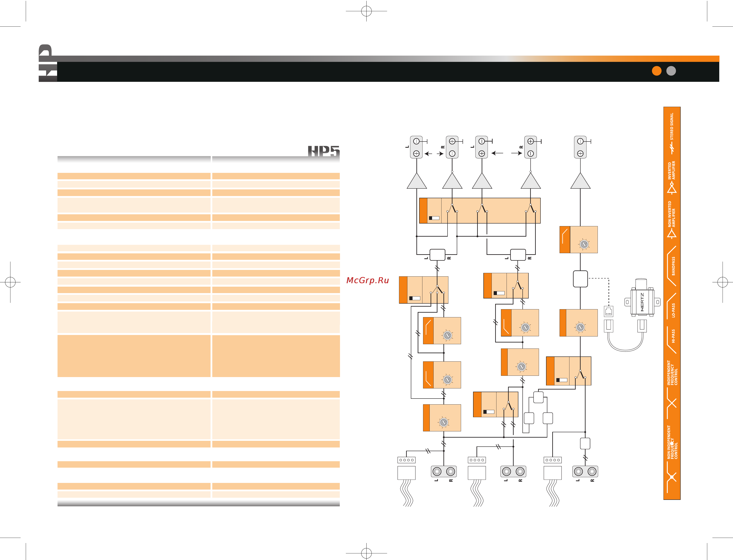Image resolution: width=733 pixels, height=560 pixels.
Task: Click the third speaker terminal labeled L
Action: [482, 147]
